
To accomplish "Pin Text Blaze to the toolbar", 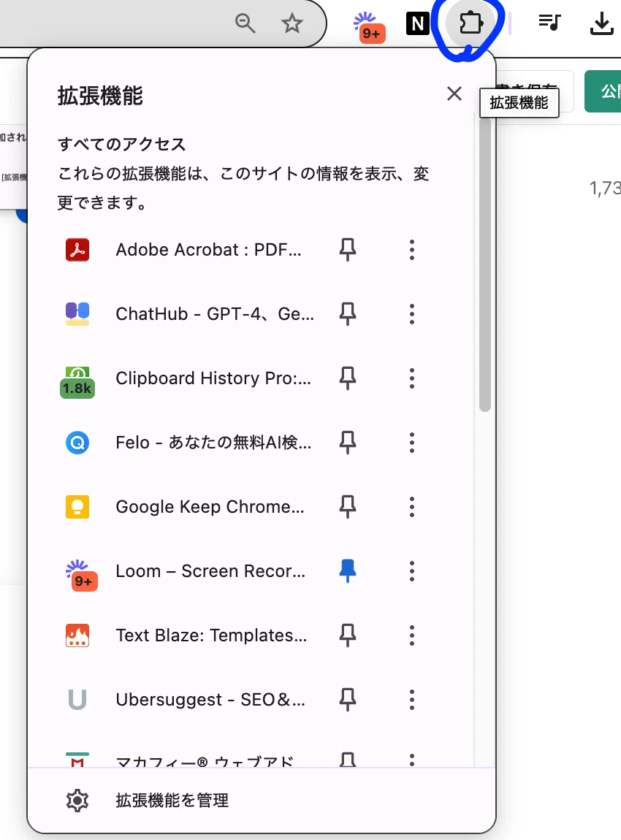I will [348, 635].
